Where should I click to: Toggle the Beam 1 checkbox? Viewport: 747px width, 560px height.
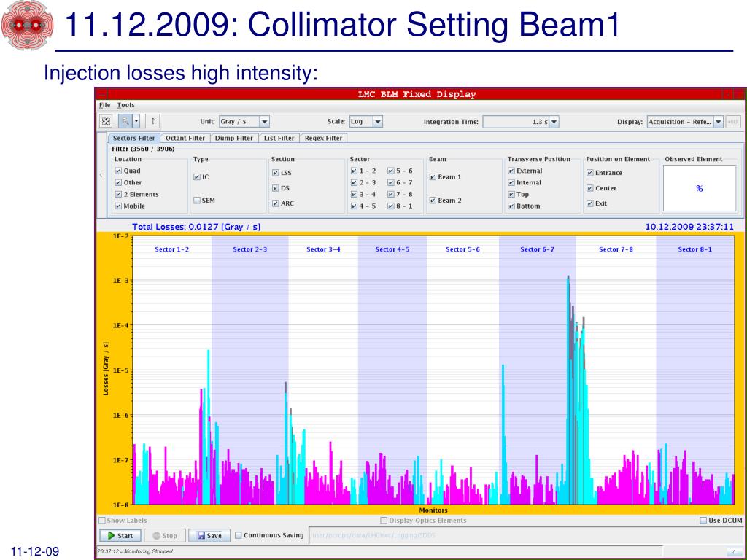(433, 177)
